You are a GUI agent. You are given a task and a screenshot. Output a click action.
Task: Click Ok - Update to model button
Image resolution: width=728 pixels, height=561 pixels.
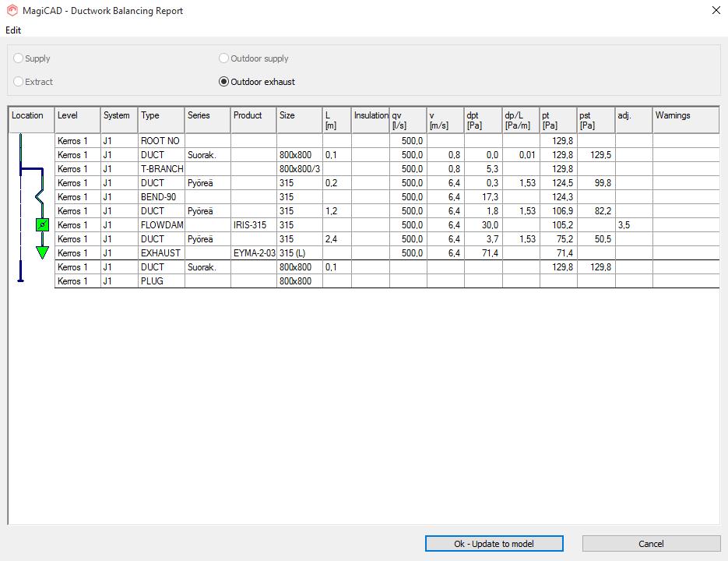point(494,544)
